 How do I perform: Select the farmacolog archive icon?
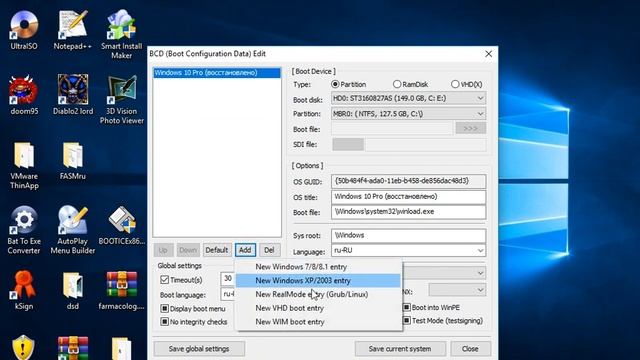pos(122,291)
